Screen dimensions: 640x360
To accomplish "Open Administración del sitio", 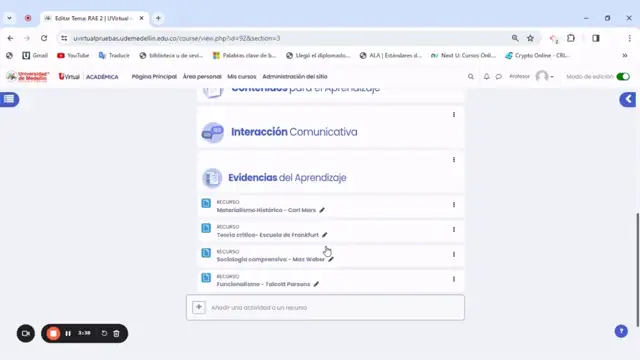I will pos(295,77).
